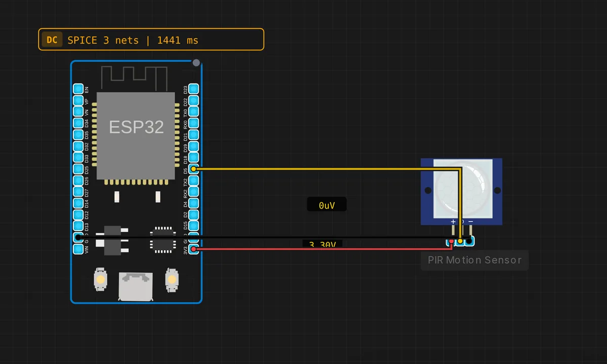This screenshot has width=607, height=364.
Task: Click the micro USB port on the ESP32
Action: (x=136, y=287)
